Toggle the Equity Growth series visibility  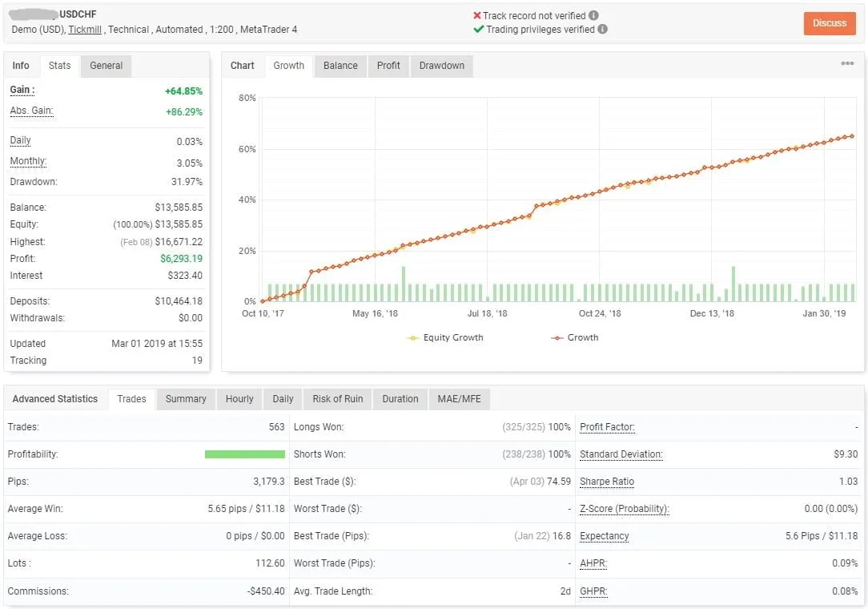pyautogui.click(x=445, y=337)
